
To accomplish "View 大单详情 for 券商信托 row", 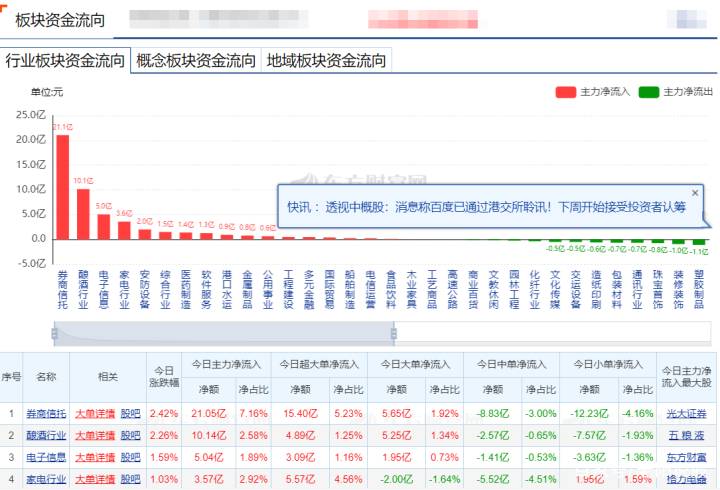I will [x=95, y=413].
